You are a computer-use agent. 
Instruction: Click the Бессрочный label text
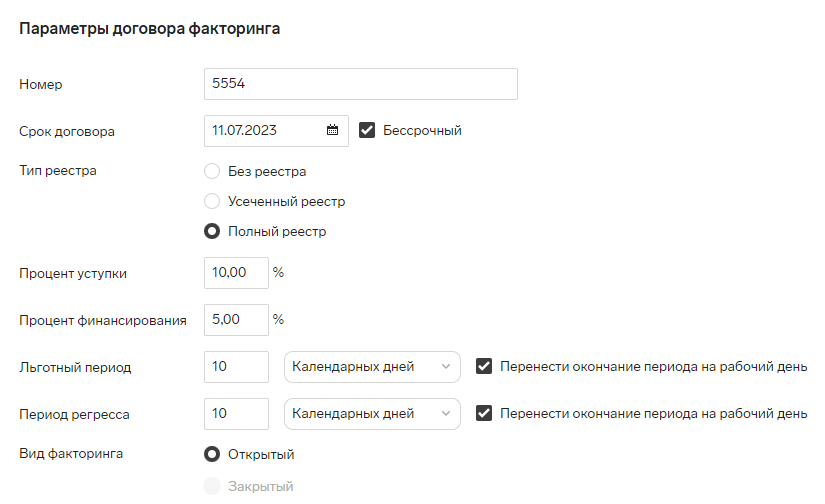[x=422, y=130]
